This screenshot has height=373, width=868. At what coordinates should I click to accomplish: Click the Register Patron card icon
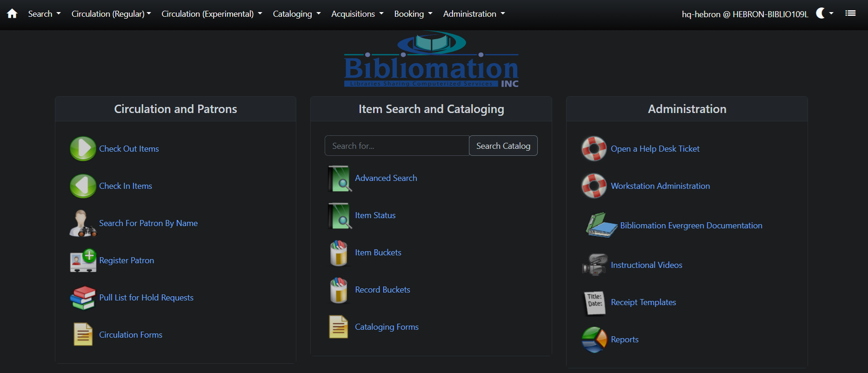(83, 260)
